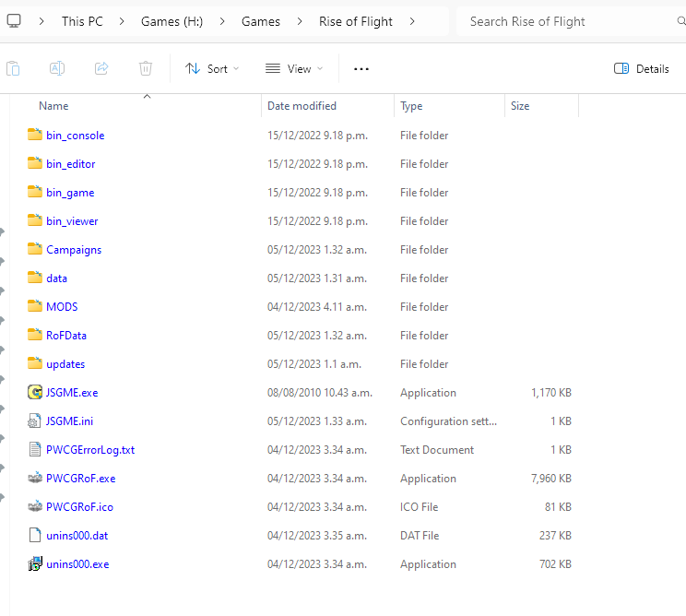
Task: Click the ICO File type cell
Action: [x=420, y=507]
